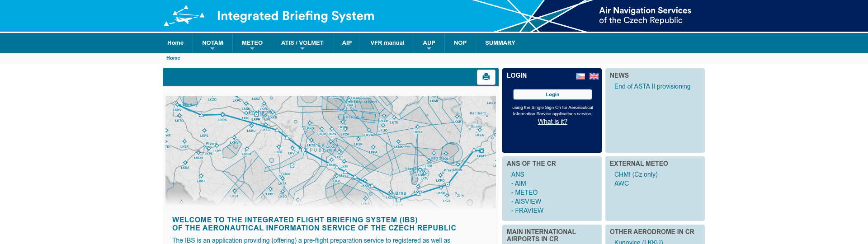Click 'Air Navigation Services of the Czech Republic' text

pyautogui.click(x=645, y=15)
